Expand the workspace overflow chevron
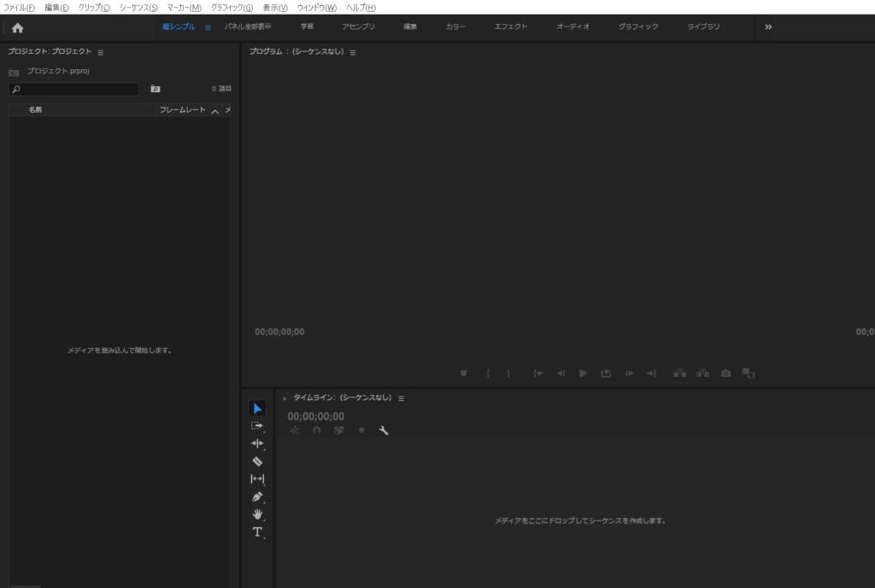 tap(768, 27)
